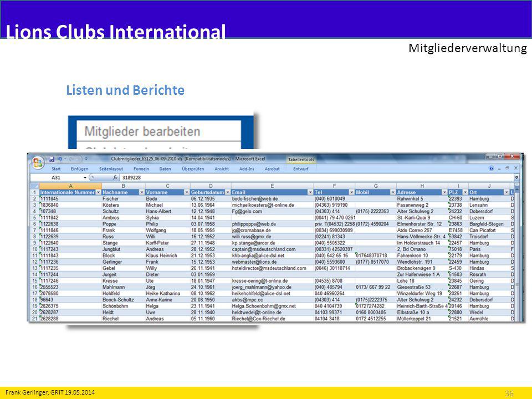Select the address Atdo Correo 257
The width and height of the screenshot is (532, 399).
click(415, 231)
